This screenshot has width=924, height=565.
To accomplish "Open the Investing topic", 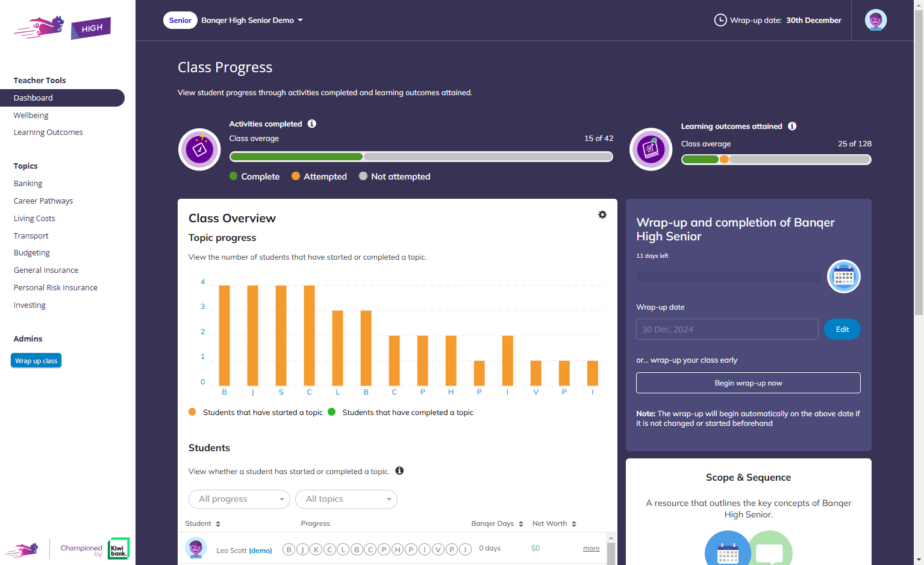I will click(x=30, y=305).
